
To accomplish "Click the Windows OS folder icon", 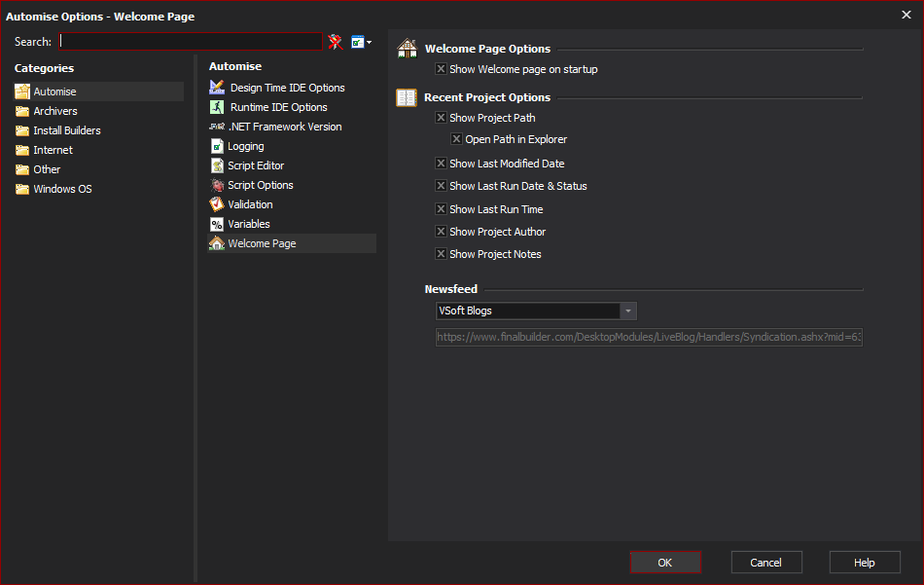I will (22, 189).
